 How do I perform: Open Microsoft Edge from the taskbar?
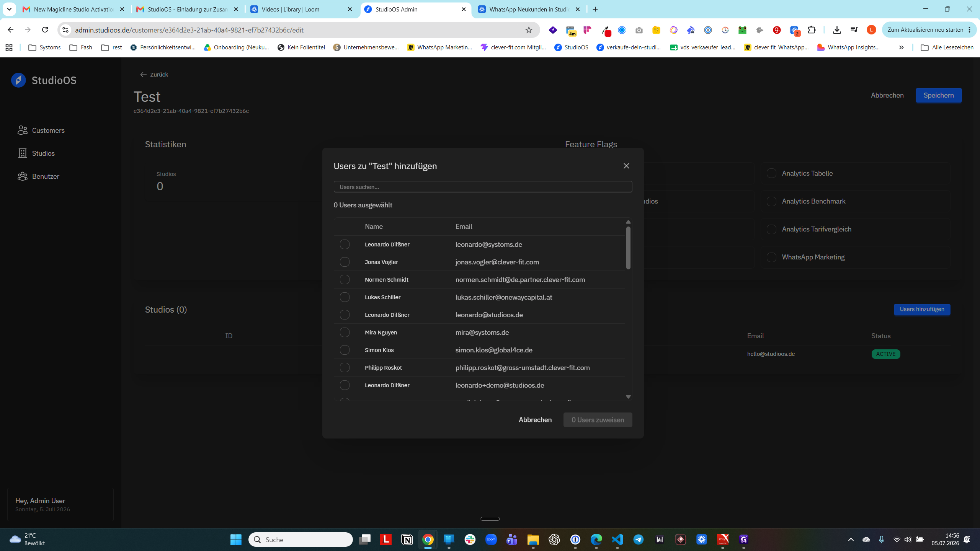click(596, 540)
